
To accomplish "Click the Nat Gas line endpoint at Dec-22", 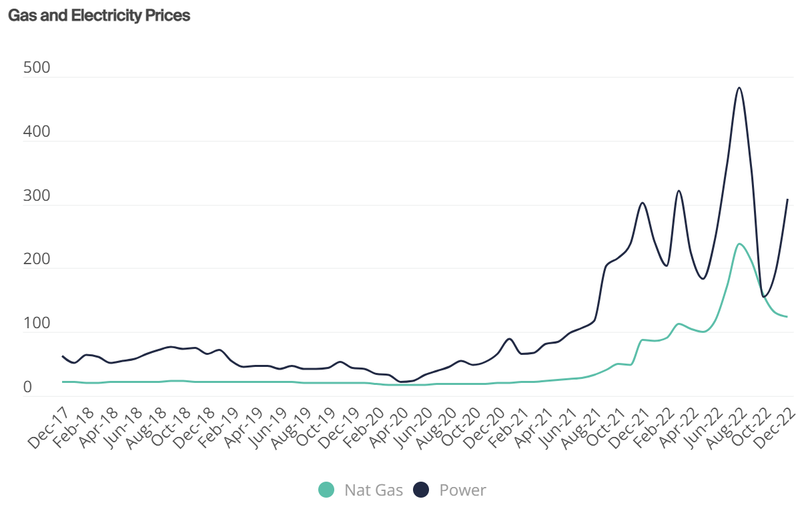I will [x=787, y=317].
